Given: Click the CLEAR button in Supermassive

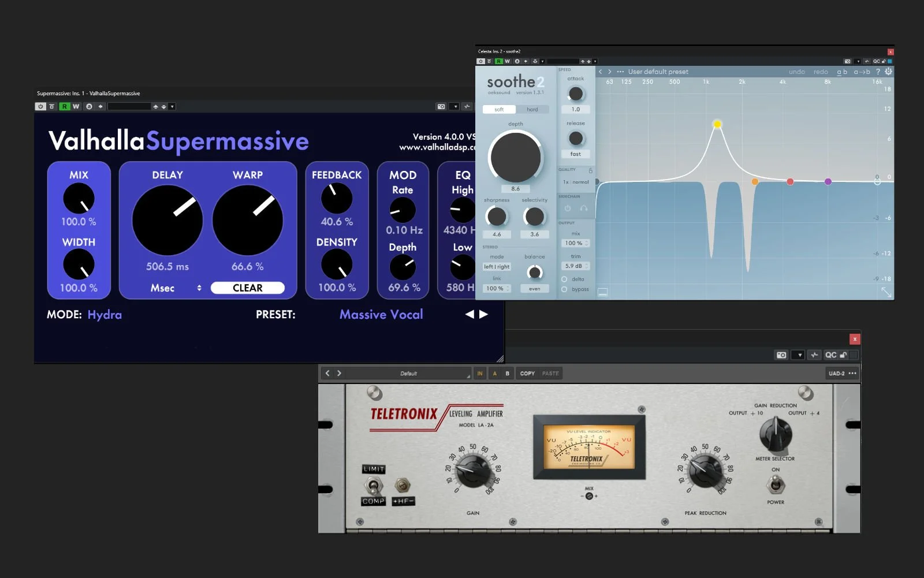Looking at the screenshot, I should click(x=247, y=288).
